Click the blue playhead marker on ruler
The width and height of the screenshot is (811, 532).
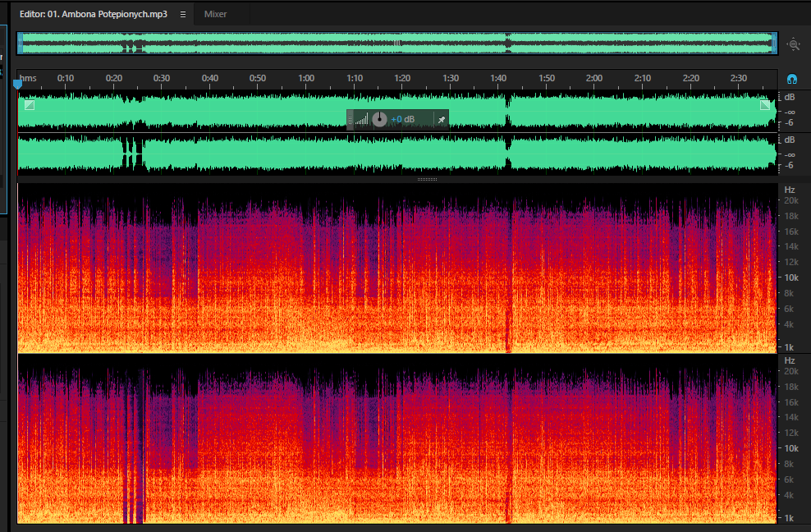coord(17,83)
